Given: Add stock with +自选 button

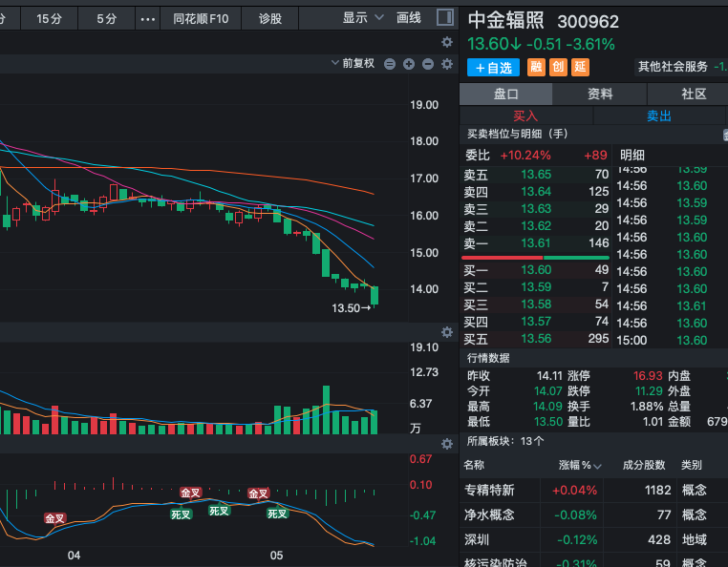Looking at the screenshot, I should (x=493, y=68).
